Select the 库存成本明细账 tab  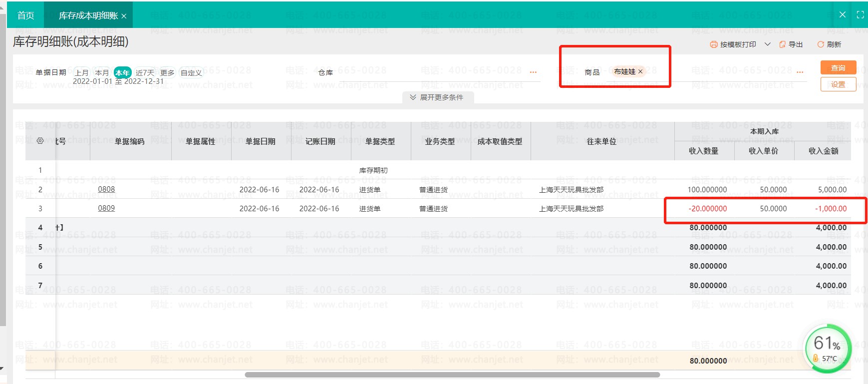(88, 16)
